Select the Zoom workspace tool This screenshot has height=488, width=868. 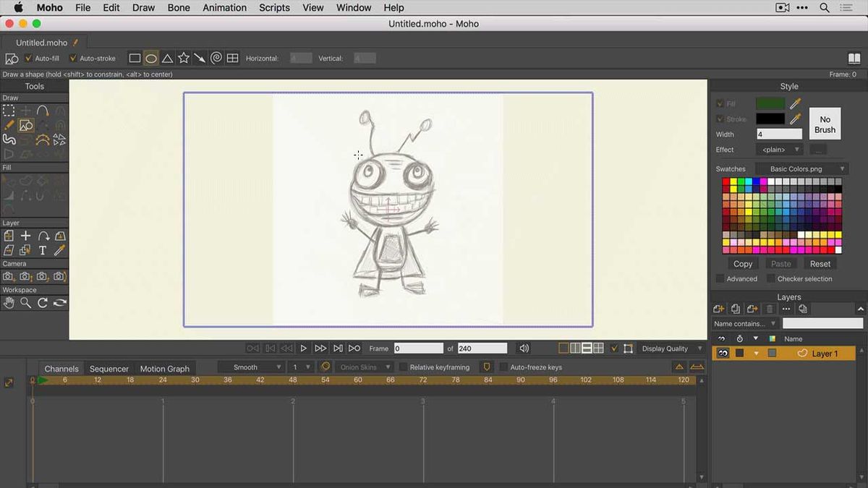25,302
